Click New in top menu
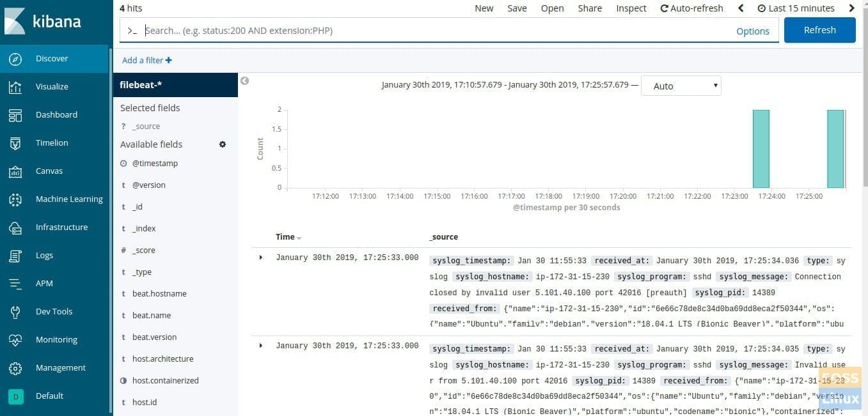The width and height of the screenshot is (868, 416). pos(484,8)
